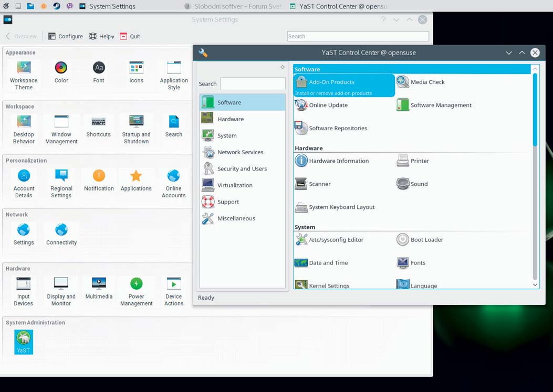The image size is (553, 392).
Task: Open System Keyboard Layout module
Action: [x=335, y=207]
